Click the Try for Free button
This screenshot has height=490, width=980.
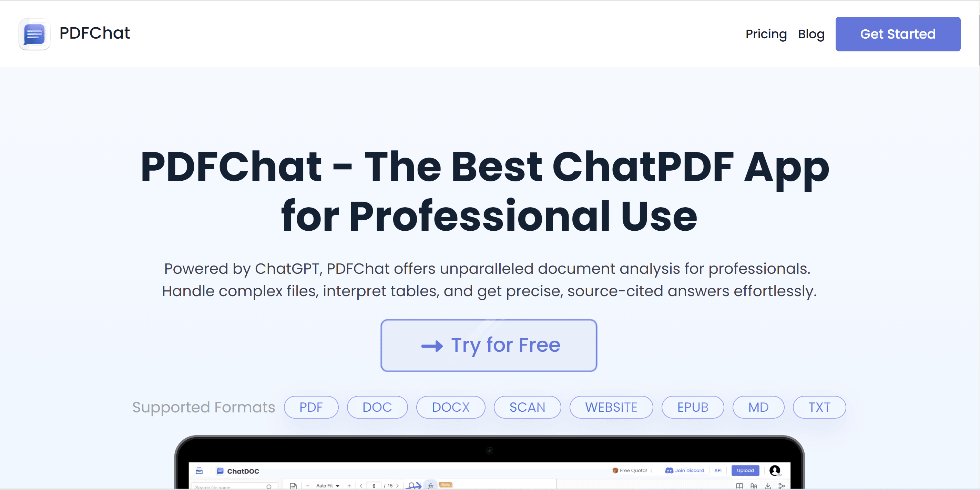[489, 345]
